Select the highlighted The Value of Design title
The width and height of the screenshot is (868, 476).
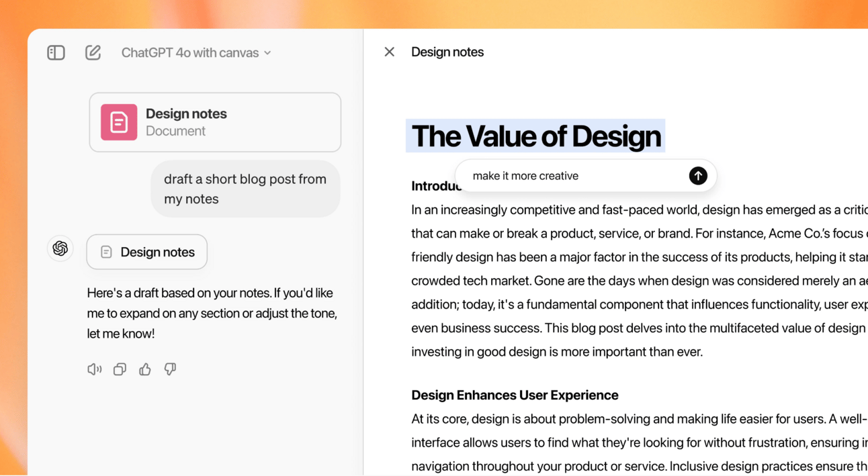(535, 136)
